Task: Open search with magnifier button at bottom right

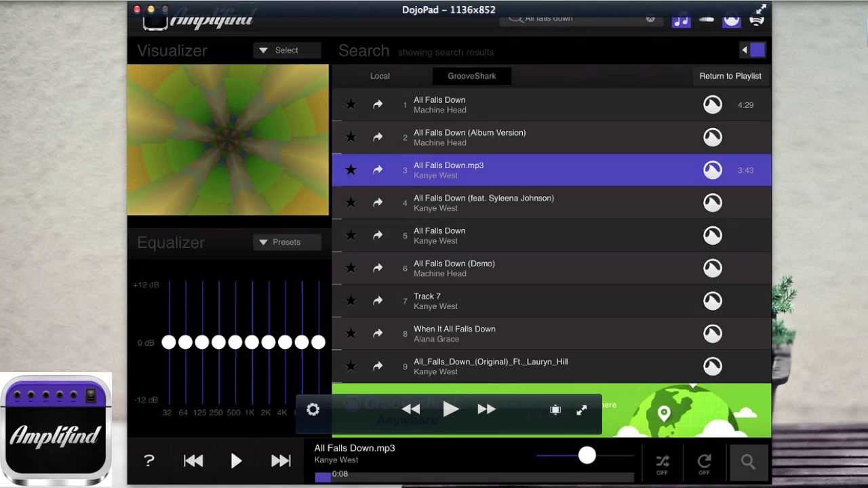Action: coord(748,462)
